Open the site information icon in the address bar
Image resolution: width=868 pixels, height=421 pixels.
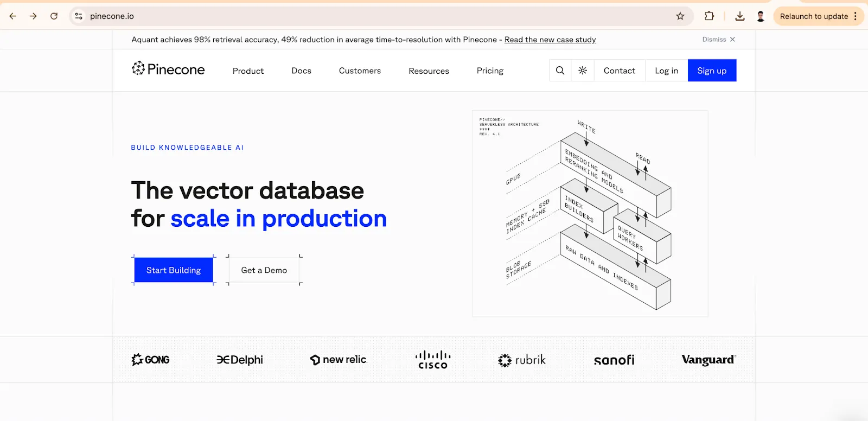79,16
